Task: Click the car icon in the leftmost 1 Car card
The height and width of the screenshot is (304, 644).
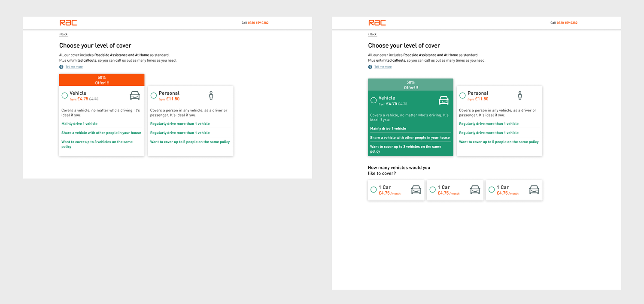Action: 416,190
